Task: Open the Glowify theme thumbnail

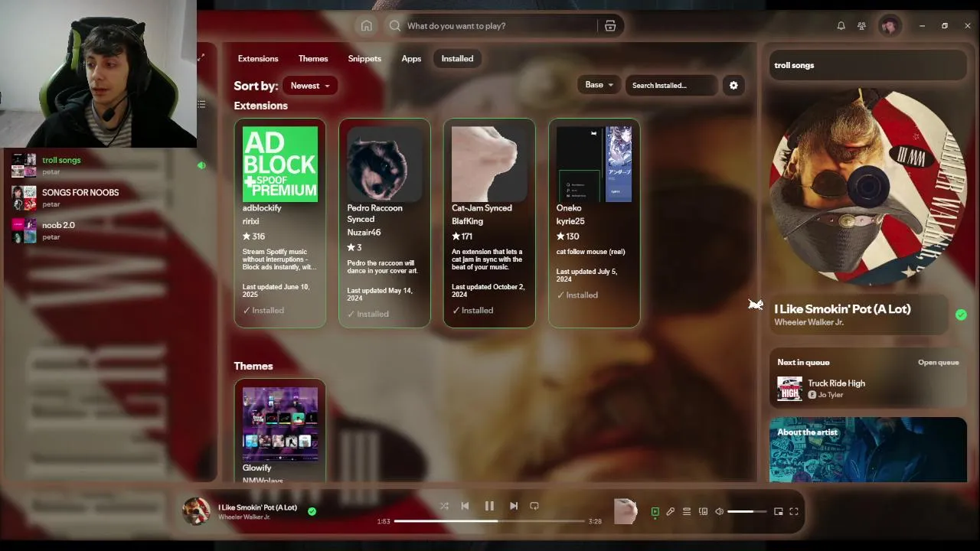Action: [280, 424]
